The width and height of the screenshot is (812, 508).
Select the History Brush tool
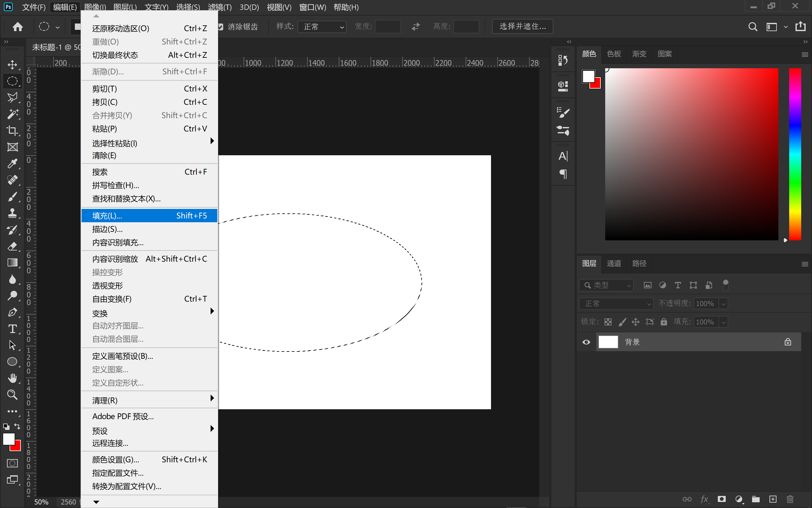(x=12, y=230)
